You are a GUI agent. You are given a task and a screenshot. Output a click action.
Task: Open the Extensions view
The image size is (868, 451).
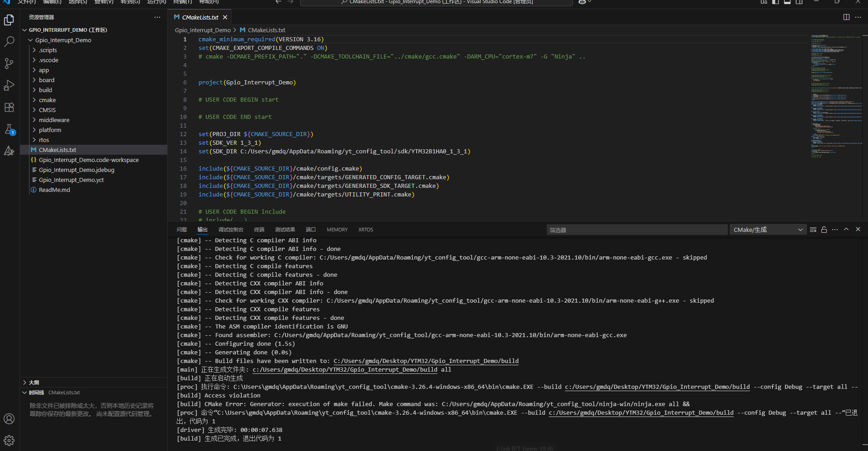[x=9, y=108]
